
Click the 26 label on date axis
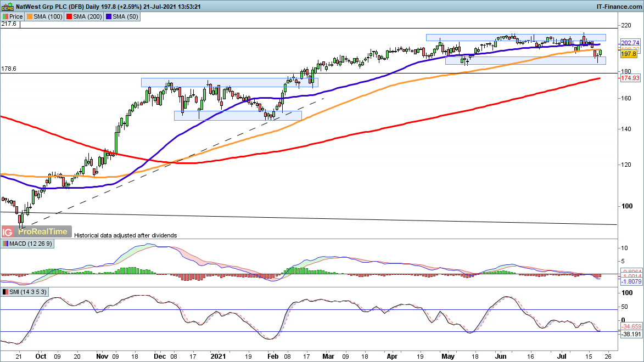pos(608,357)
